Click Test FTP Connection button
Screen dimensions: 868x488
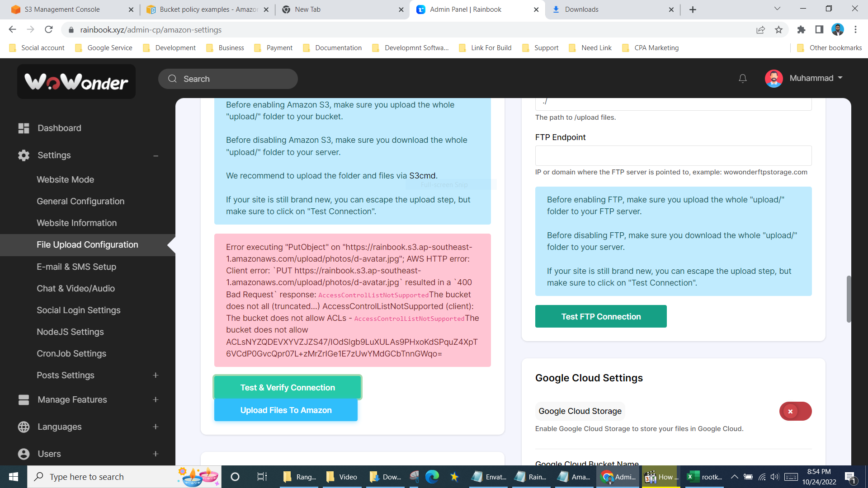[x=601, y=317]
